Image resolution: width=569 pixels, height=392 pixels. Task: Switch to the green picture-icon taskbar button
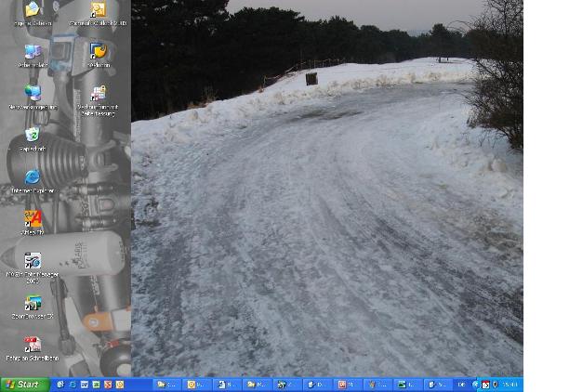click(408, 385)
